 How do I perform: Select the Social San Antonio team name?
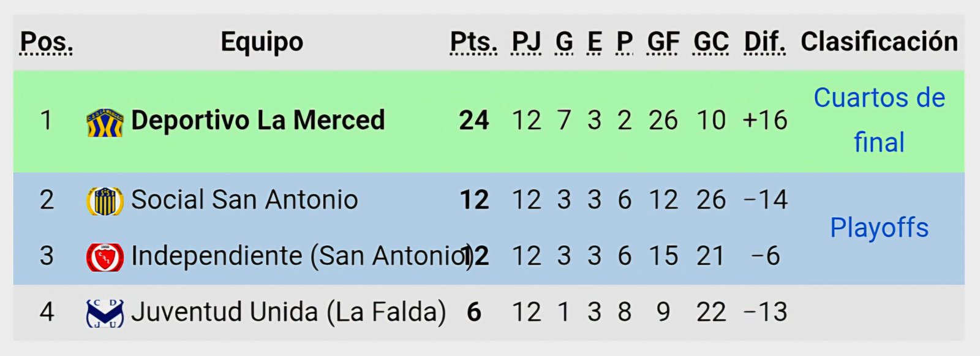[x=244, y=200]
